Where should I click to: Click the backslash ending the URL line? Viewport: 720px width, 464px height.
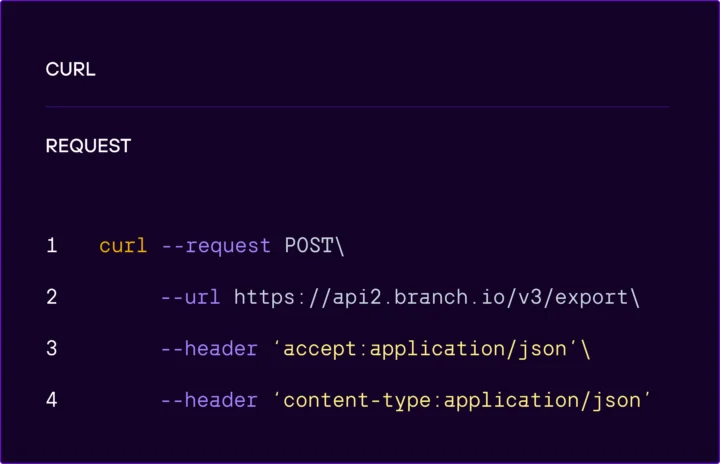[635, 297]
